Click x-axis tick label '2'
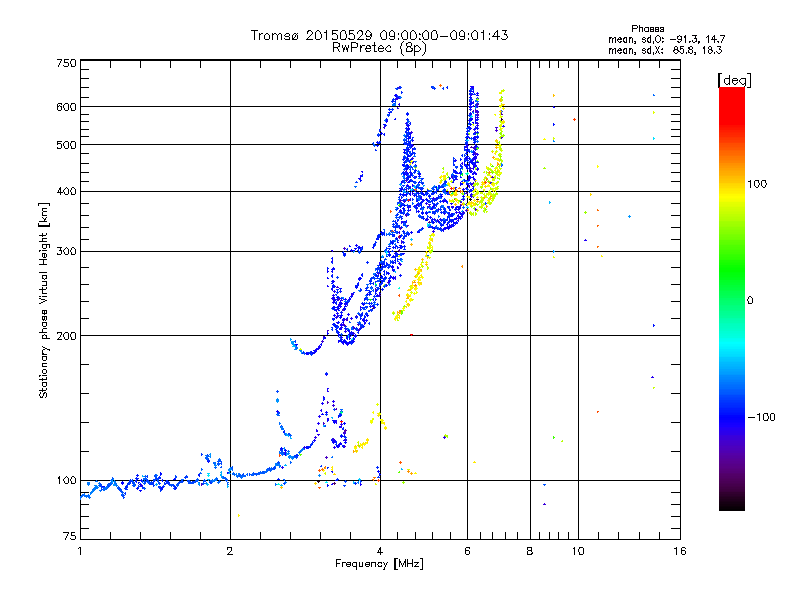 pos(230,551)
